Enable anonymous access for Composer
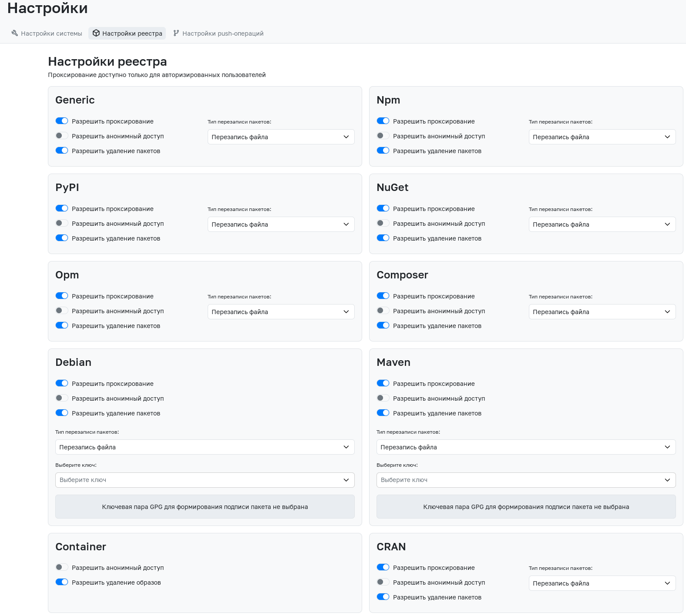Image resolution: width=686 pixels, height=616 pixels. click(383, 311)
